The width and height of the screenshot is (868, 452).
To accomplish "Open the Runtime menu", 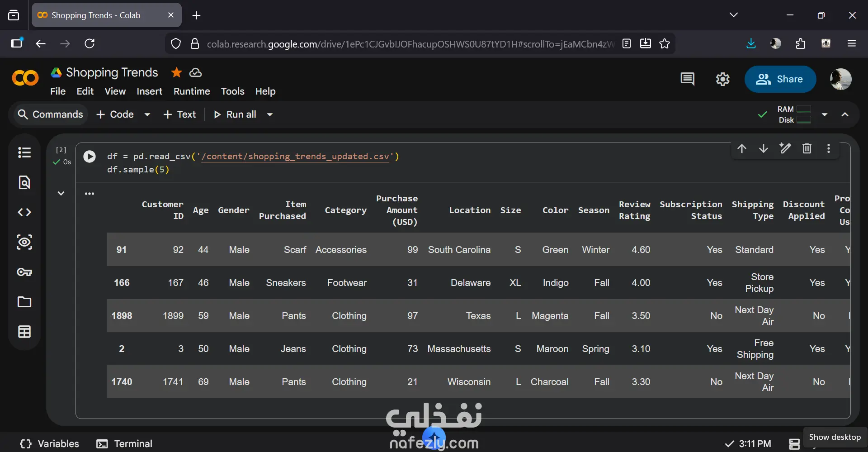I will [x=192, y=91].
